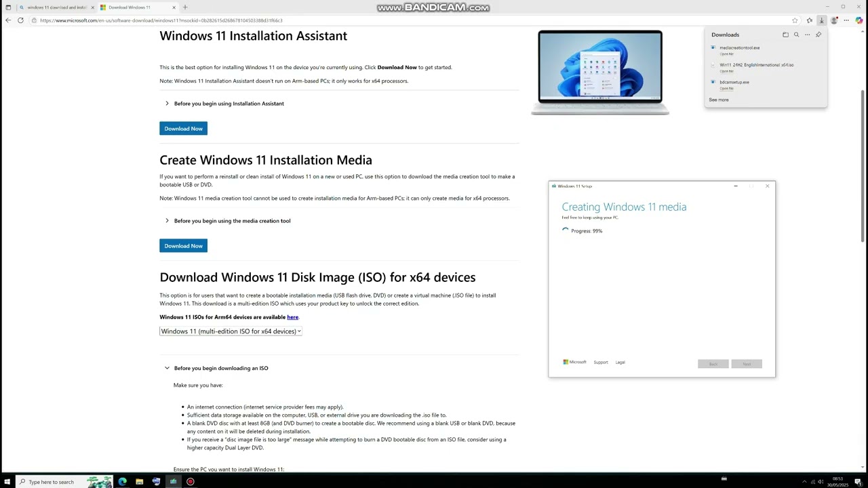This screenshot has width=868, height=488.
Task: Open Windows Start menu
Action: [x=7, y=482]
